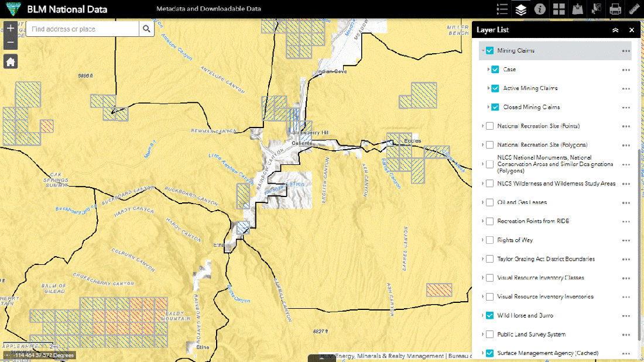Open the Print tool
Viewport: 644px width, 362px height.
(x=614, y=9)
